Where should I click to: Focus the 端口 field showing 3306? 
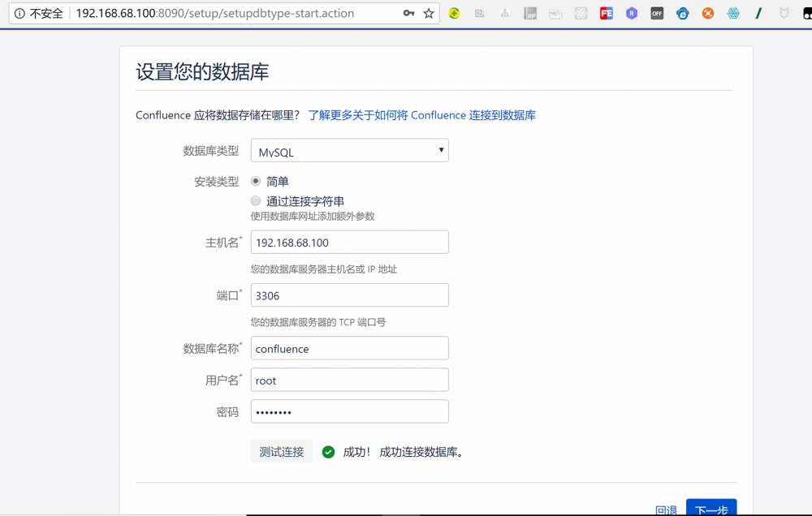tap(349, 295)
